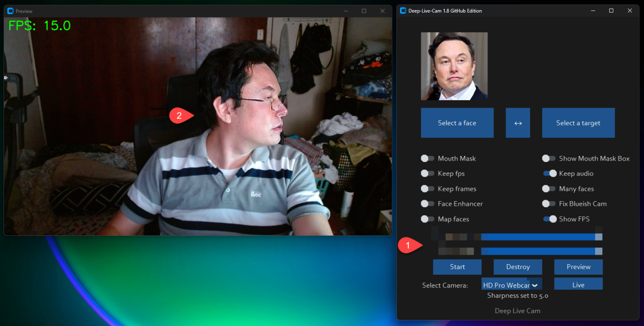
Task: Turn on Fix Blueish Cam
Action: 549,204
